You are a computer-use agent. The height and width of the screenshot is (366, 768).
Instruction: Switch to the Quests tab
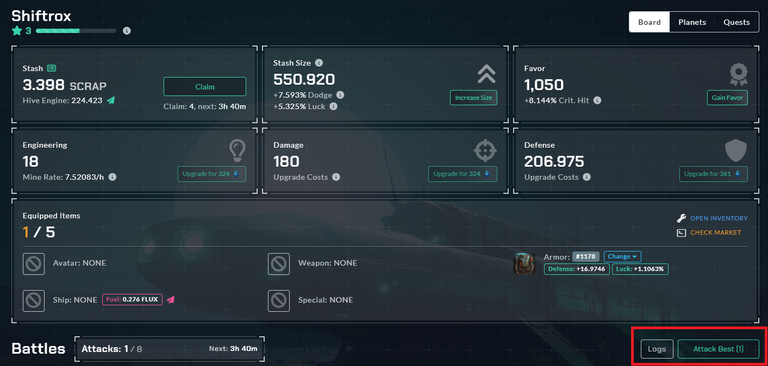pyautogui.click(x=736, y=22)
